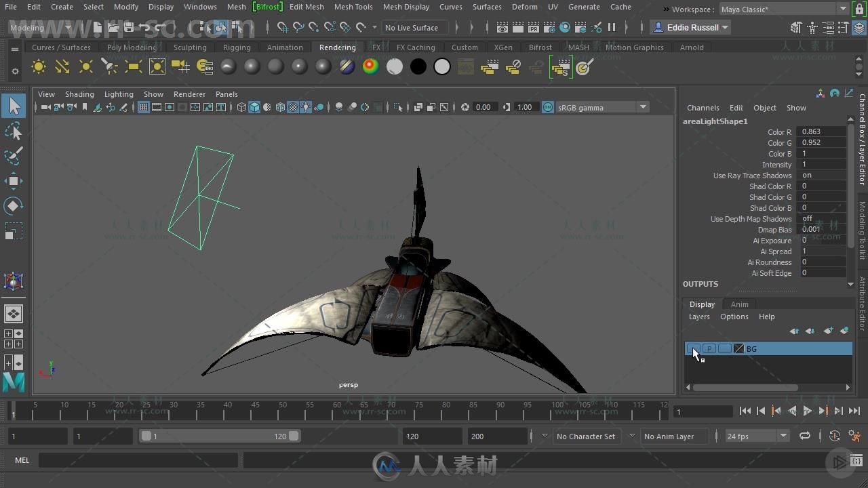Assign the white lambert shader ball

(442, 66)
